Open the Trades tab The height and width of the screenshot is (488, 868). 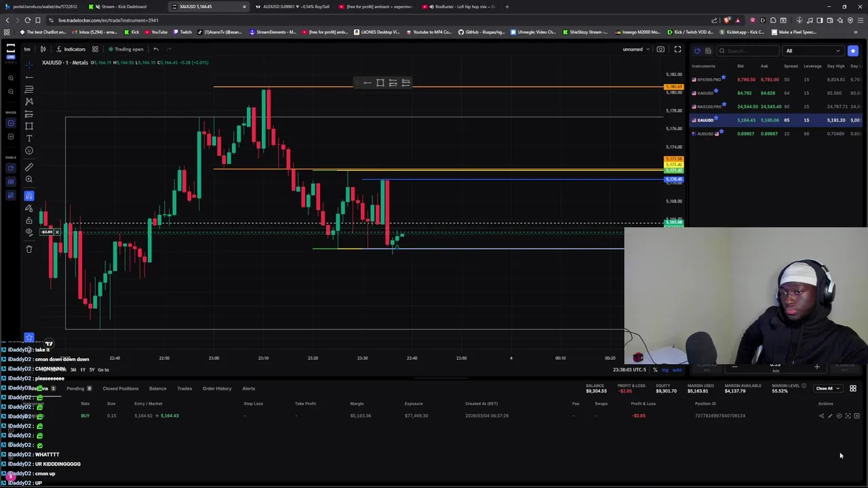tap(184, 388)
